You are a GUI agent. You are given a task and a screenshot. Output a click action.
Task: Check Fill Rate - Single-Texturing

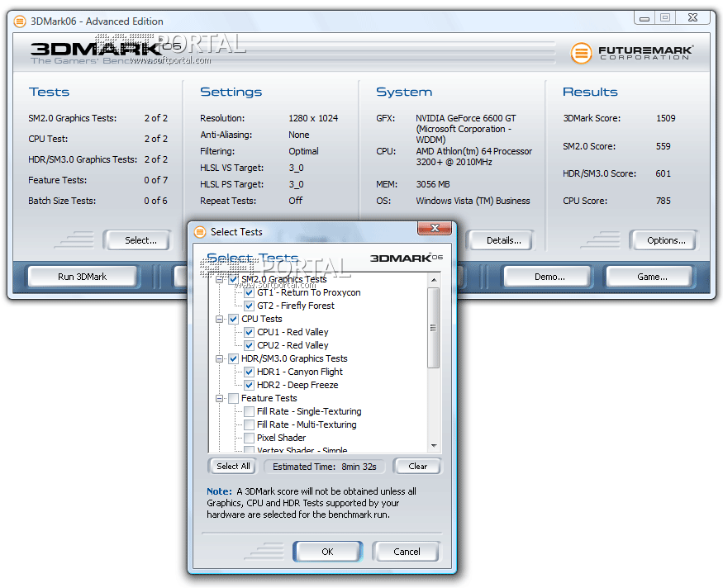249,411
